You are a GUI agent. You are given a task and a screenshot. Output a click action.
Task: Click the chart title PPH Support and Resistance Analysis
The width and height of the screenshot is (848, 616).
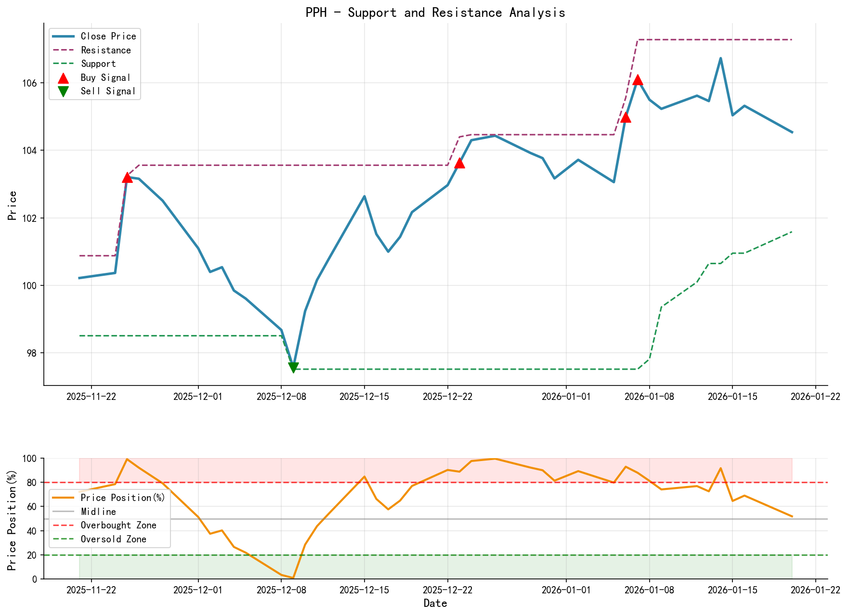435,13
